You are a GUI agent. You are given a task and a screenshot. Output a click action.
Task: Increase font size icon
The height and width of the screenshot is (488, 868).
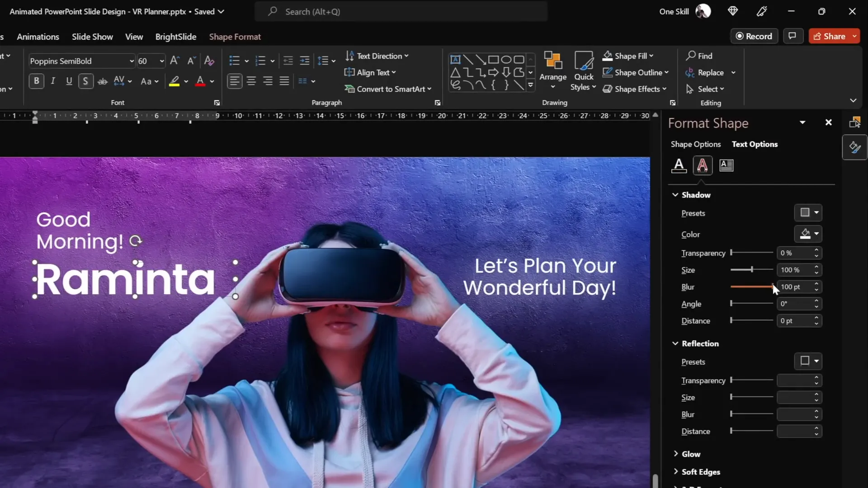(175, 61)
